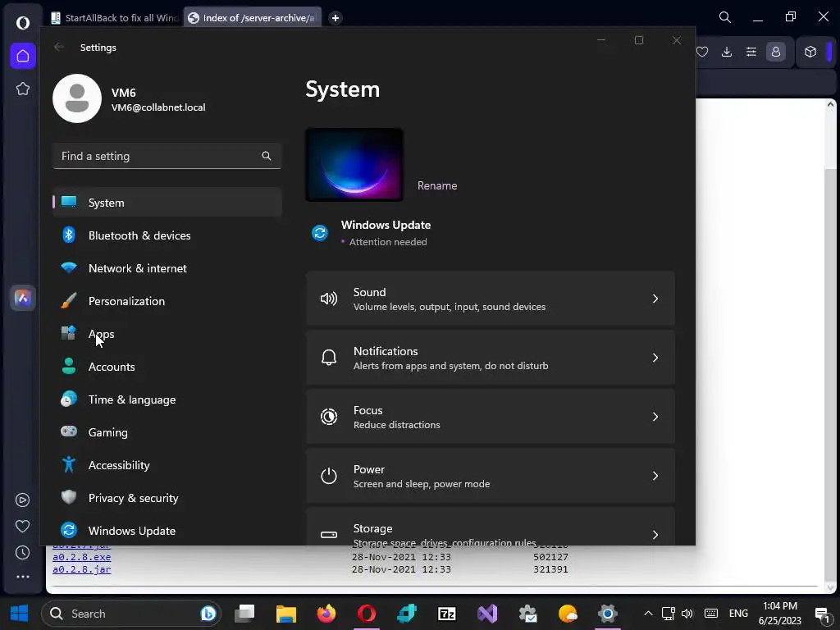
Task: Open notification center icon
Action: pyautogui.click(x=822, y=614)
